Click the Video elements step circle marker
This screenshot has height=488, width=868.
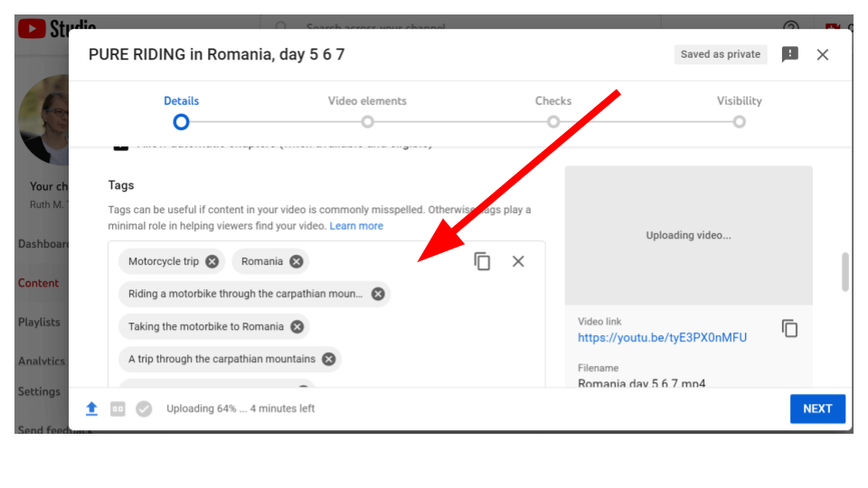pyautogui.click(x=368, y=122)
